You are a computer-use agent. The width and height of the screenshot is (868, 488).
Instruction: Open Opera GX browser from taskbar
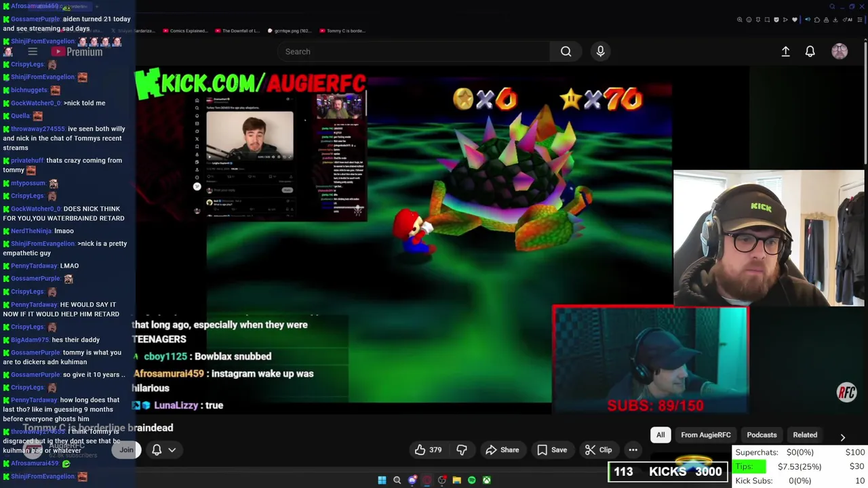tap(427, 481)
